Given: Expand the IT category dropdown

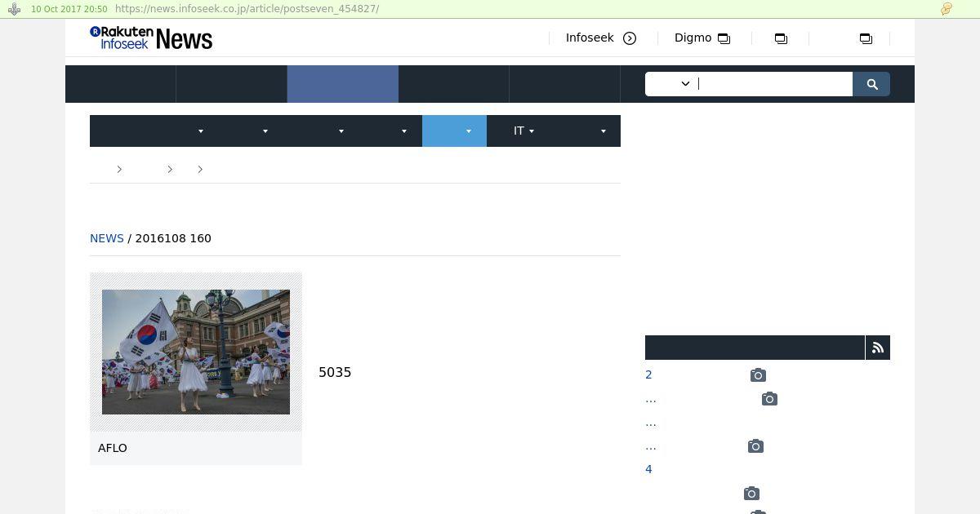Looking at the screenshot, I should click(x=524, y=131).
